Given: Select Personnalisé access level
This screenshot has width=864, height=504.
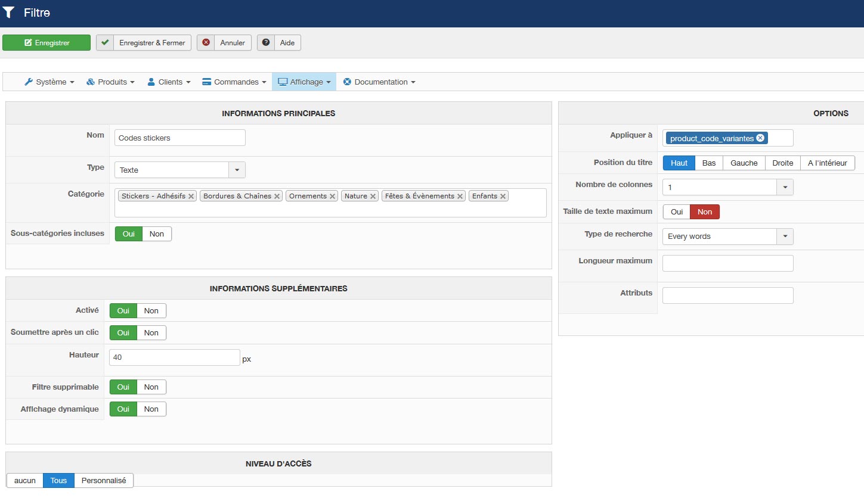Looking at the screenshot, I should click(x=104, y=481).
